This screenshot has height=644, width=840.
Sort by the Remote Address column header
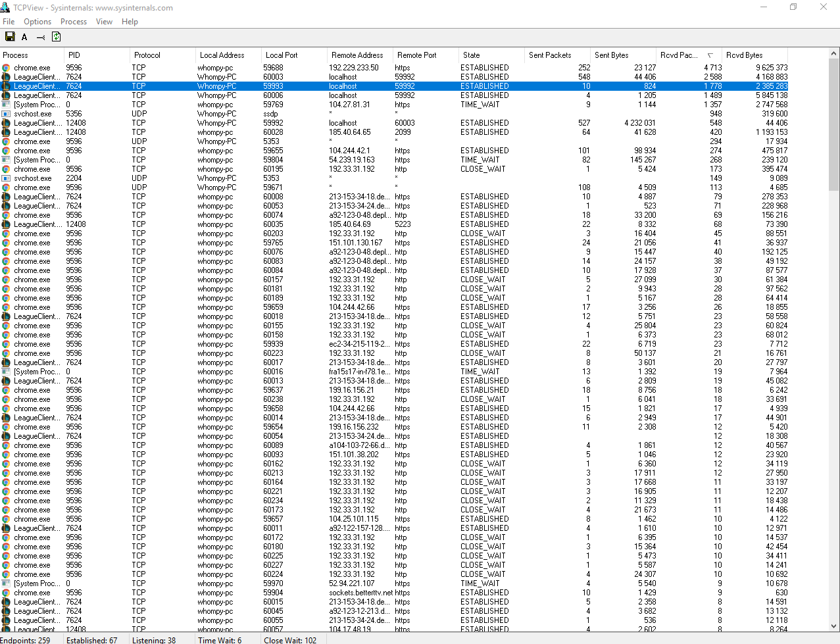click(360, 55)
